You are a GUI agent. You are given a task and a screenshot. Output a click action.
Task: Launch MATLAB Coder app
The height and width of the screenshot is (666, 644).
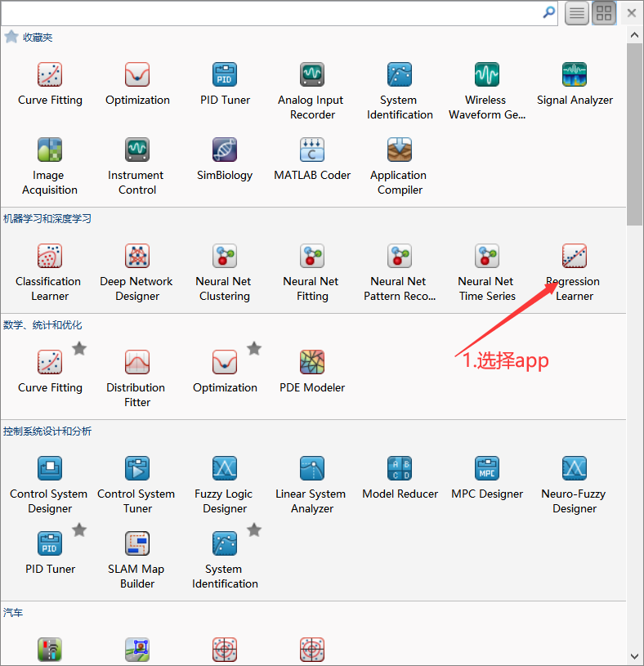tap(312, 159)
